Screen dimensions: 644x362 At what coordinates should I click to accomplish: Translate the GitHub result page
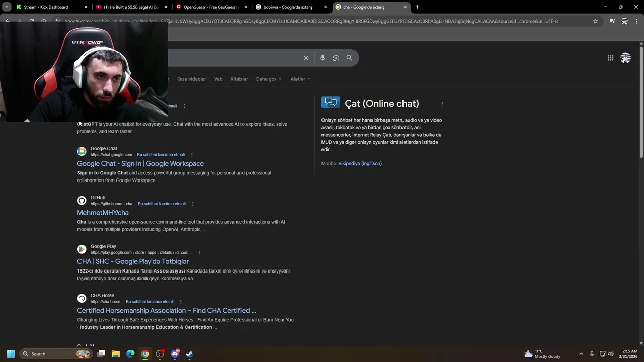162,204
